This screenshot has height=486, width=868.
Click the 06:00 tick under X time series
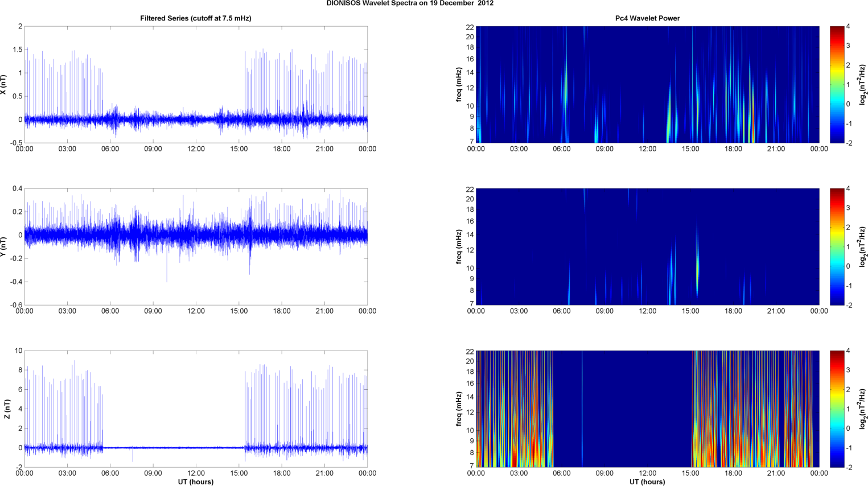110,149
